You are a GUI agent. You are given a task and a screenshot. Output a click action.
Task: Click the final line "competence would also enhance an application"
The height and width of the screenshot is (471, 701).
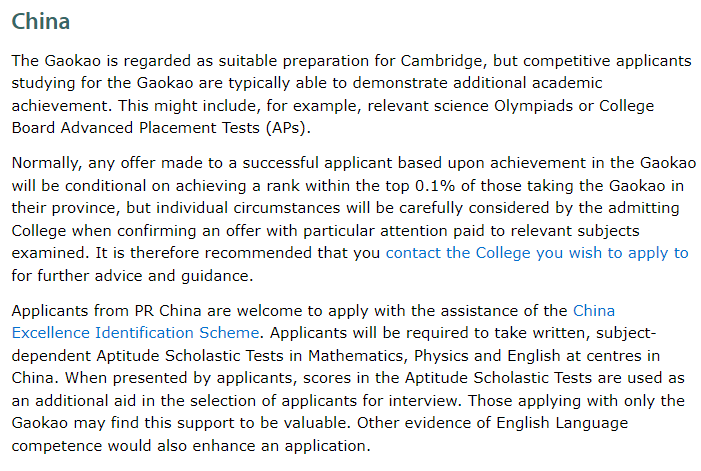coord(190,446)
